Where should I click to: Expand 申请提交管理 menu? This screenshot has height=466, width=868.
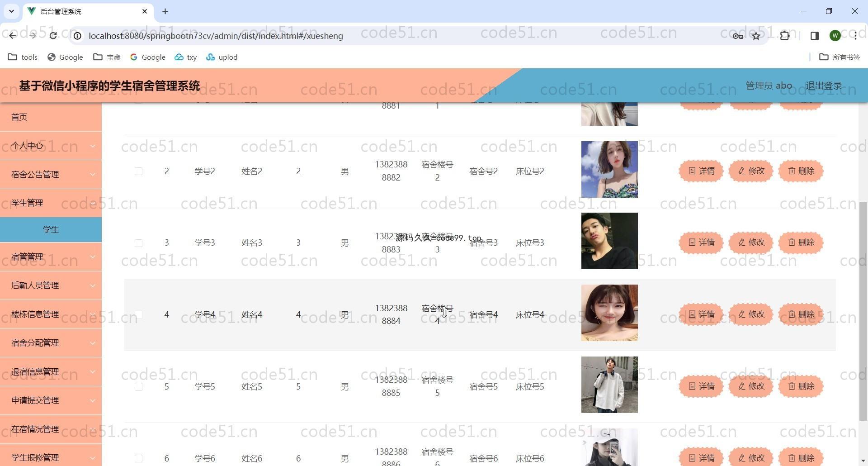tap(51, 400)
